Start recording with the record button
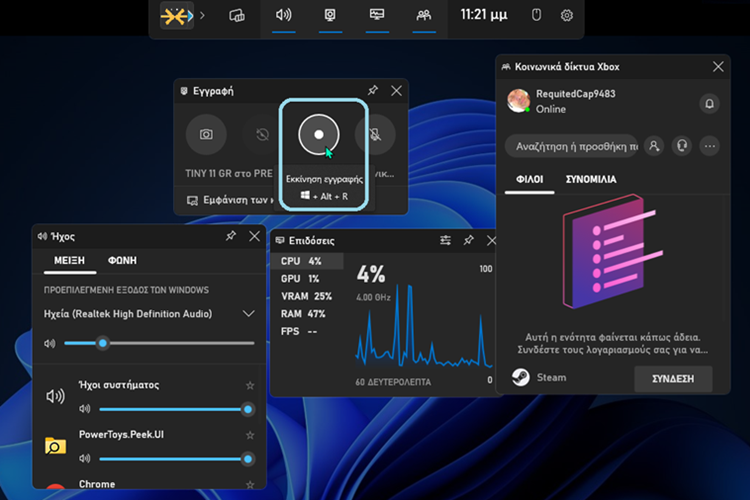 pos(319,134)
